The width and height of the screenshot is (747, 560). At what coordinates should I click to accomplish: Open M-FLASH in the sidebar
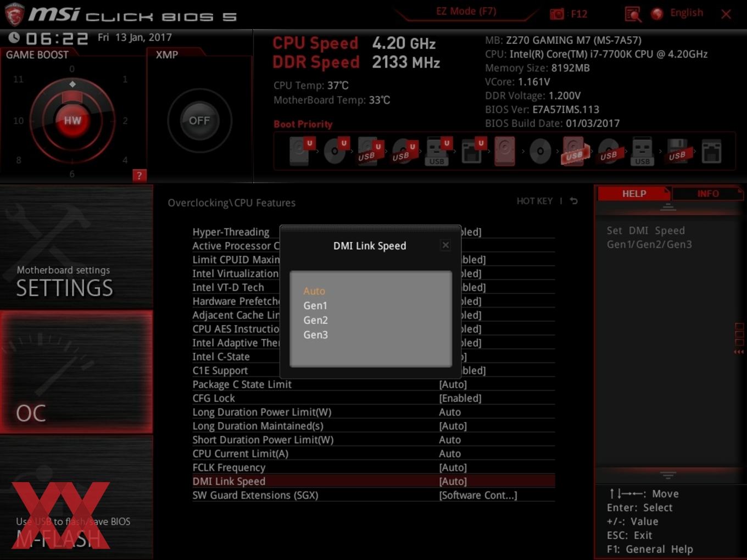[x=76, y=498]
